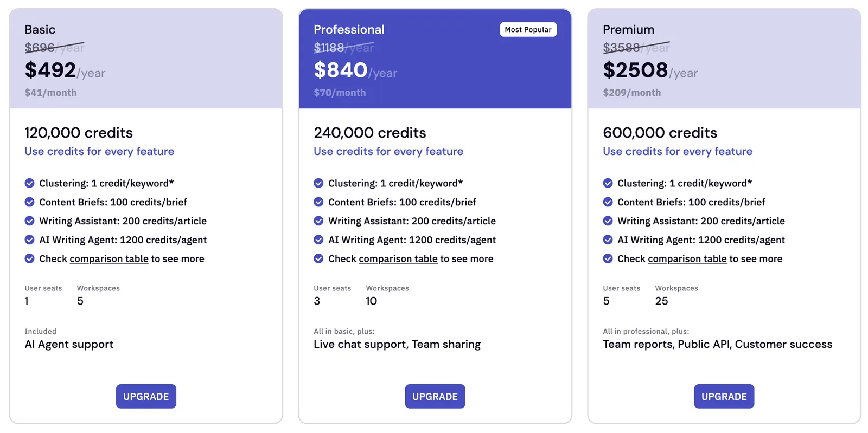Open comparison table link in Basic plan
Screen dimensions: 868x433
pos(109,259)
